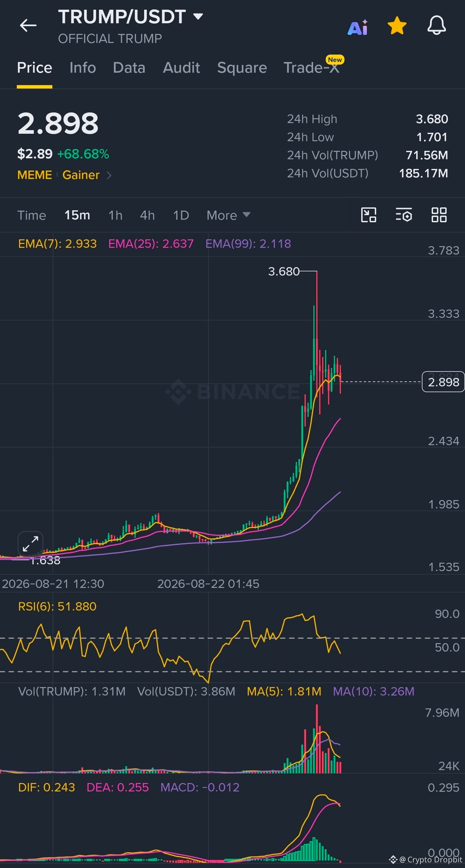Click the OFFICIAL TRUMP subtitle
Viewport: 465px width, 868px height.
110,39
